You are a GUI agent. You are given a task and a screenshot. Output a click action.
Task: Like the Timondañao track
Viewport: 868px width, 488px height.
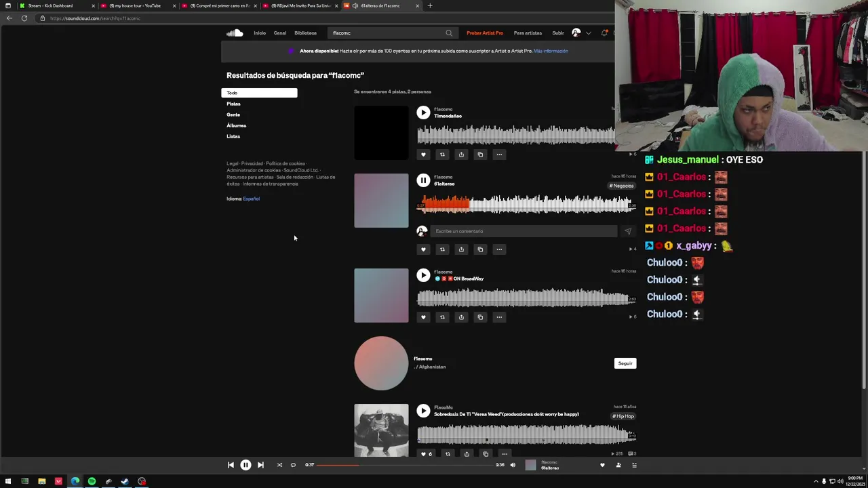[x=423, y=155]
